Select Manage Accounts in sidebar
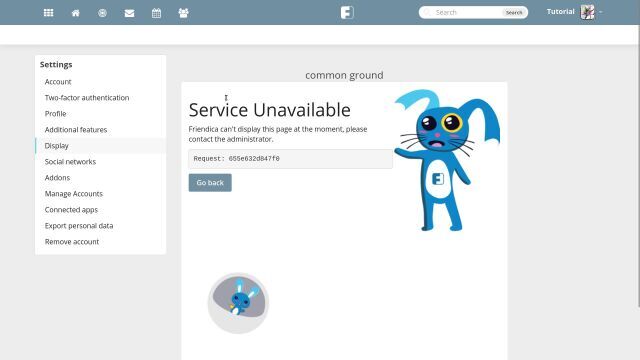This screenshot has height=360, width=640. (x=73, y=193)
